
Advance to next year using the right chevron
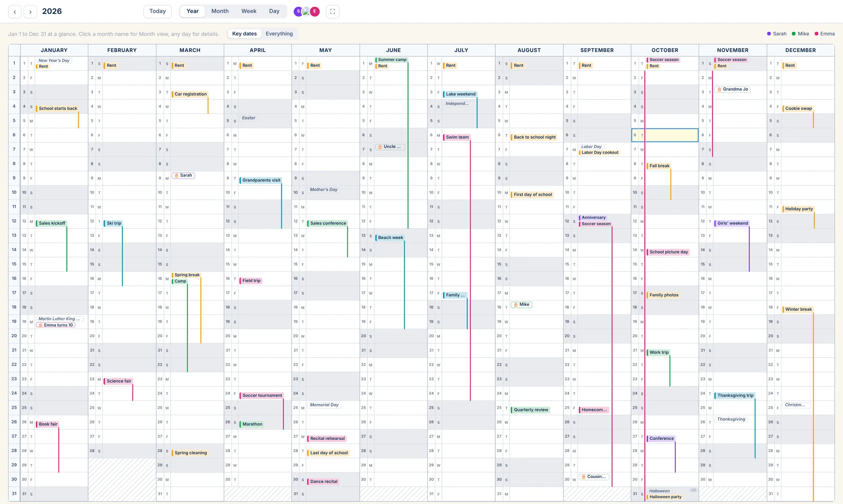pyautogui.click(x=31, y=12)
